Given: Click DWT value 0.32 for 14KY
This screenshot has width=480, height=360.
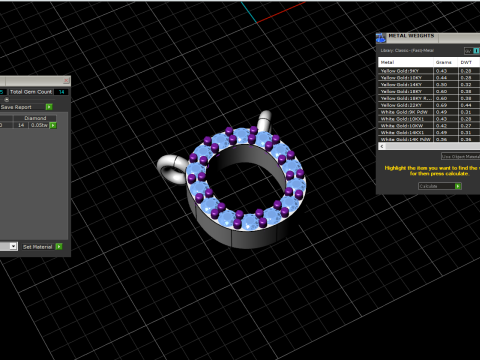Looking at the screenshot, I should click(x=466, y=84).
